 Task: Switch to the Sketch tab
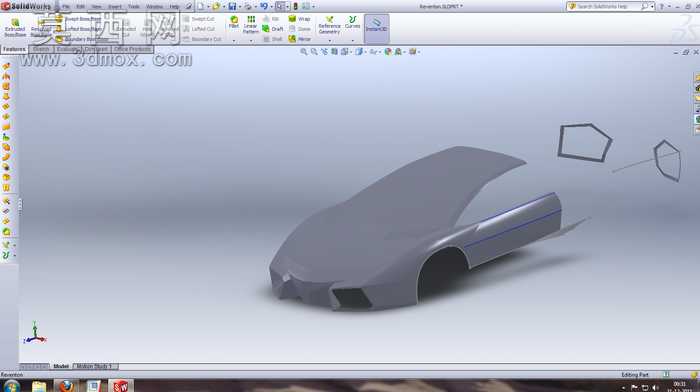[x=41, y=49]
